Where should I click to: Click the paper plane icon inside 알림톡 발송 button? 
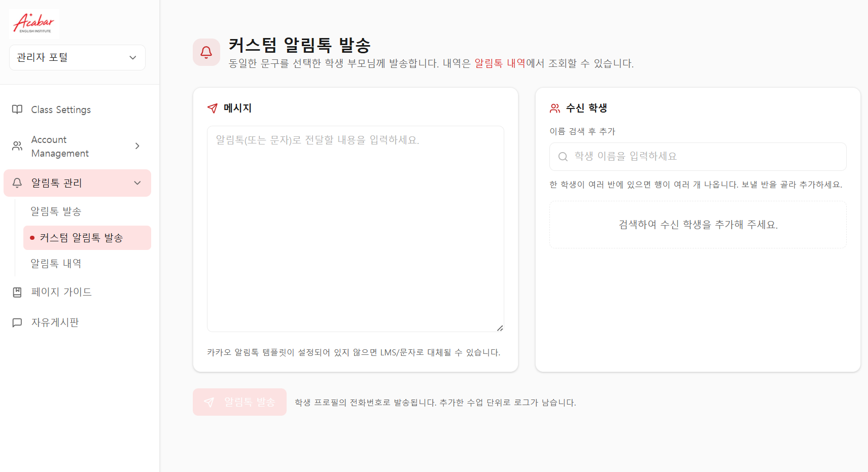tap(210, 402)
